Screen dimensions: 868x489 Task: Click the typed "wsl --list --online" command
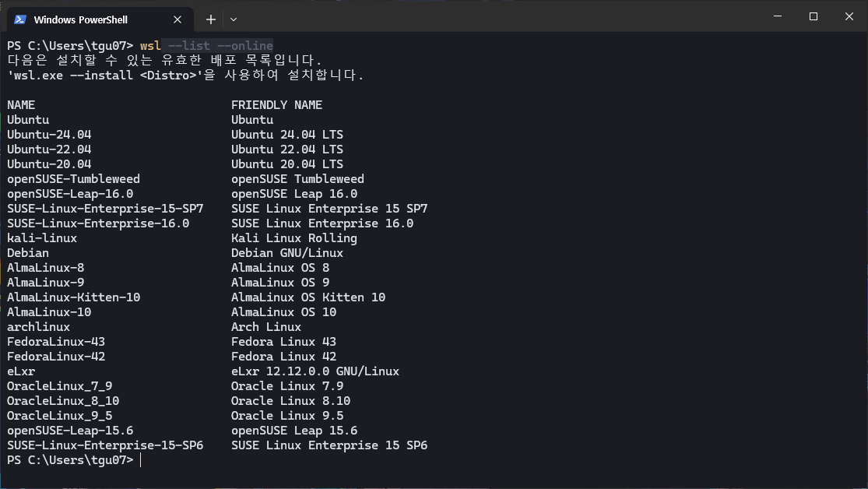206,46
